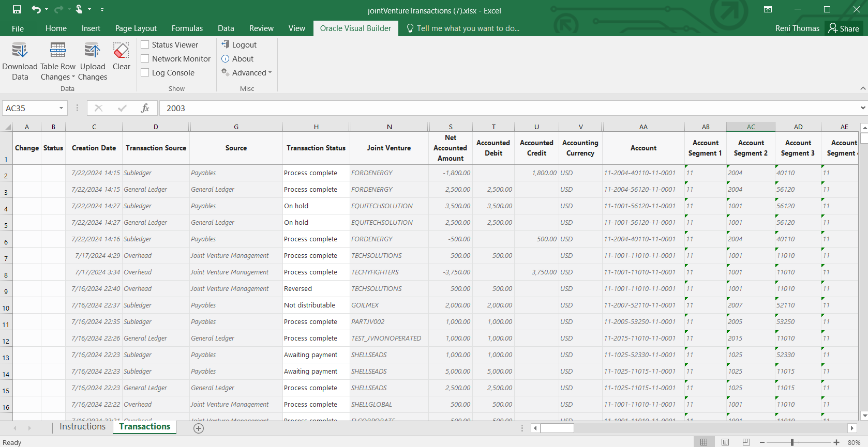This screenshot has width=868, height=447.
Task: Click the Insert Function fx icon
Action: [x=145, y=108]
